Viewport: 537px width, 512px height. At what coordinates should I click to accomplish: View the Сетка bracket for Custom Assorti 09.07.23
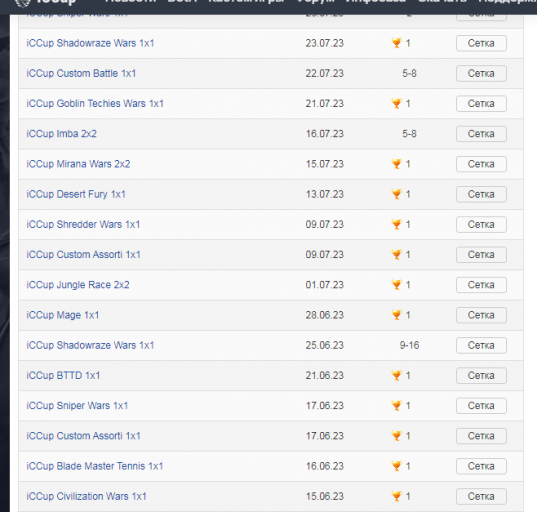pyautogui.click(x=481, y=255)
